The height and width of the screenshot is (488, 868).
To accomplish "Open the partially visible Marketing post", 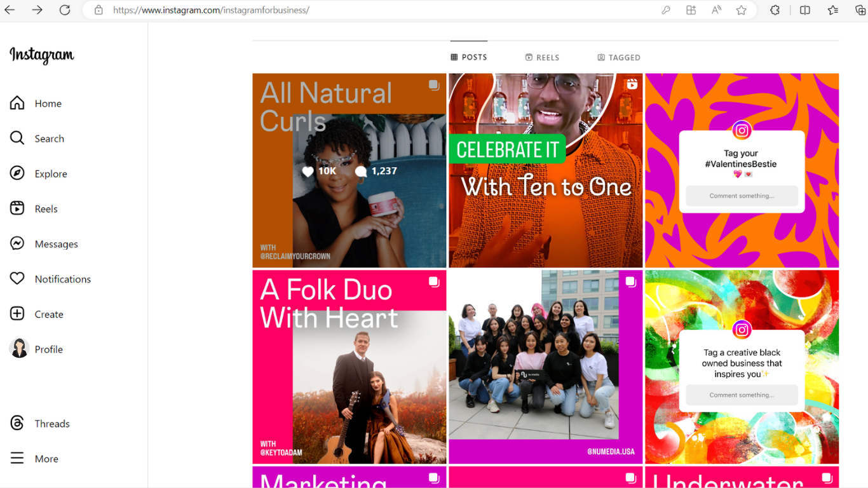I will [x=349, y=477].
